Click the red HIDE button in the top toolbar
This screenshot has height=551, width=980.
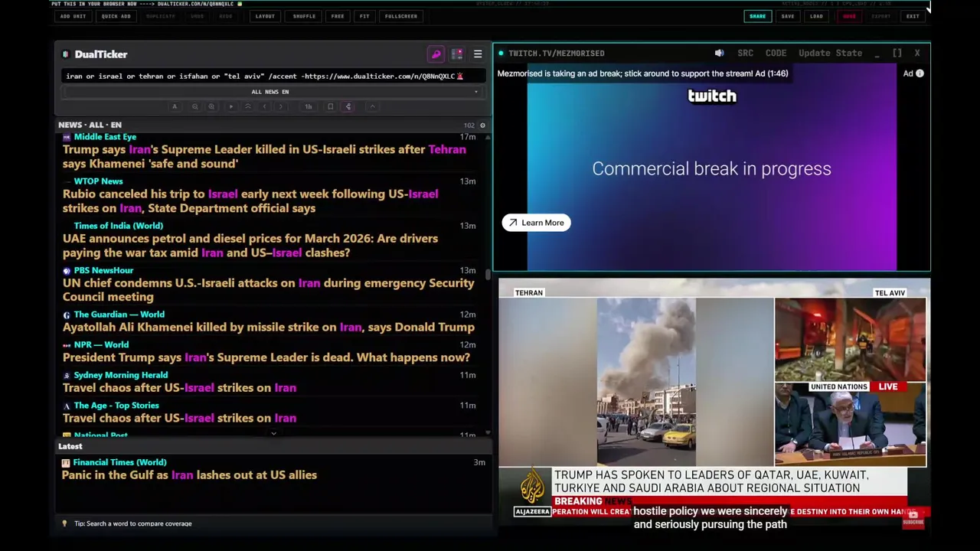pos(849,16)
